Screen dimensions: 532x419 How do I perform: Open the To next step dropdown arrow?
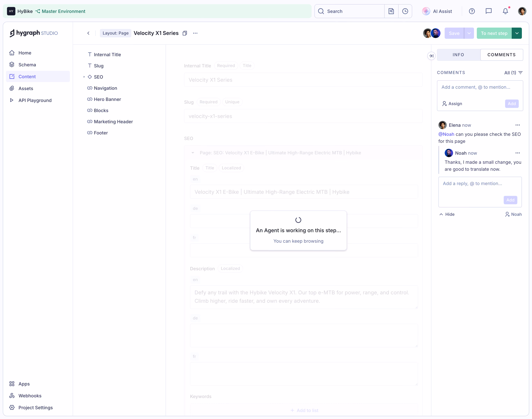coord(517,33)
